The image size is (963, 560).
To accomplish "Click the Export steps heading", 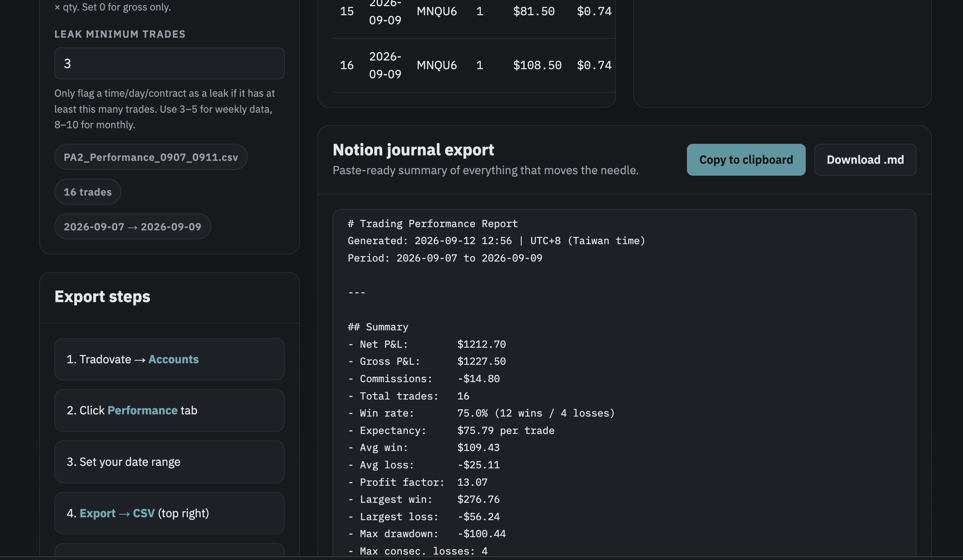I will pos(102,296).
